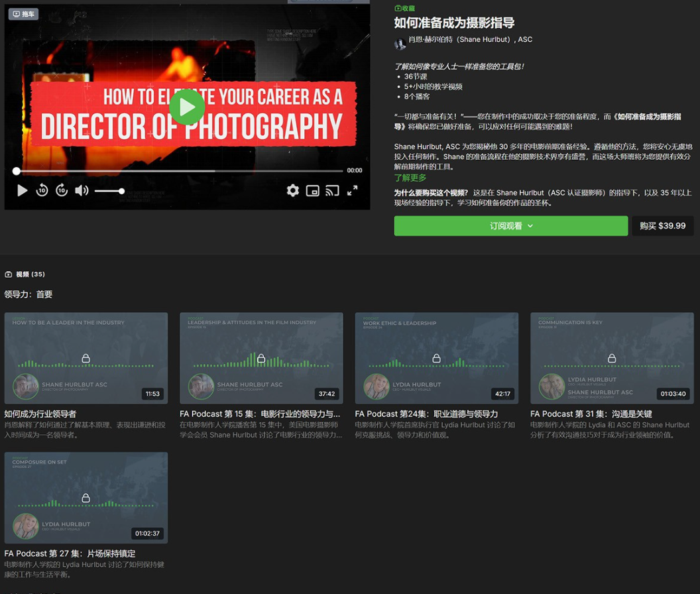
Task: Open the FA Podcast 第 15 集 title
Action: [260, 414]
